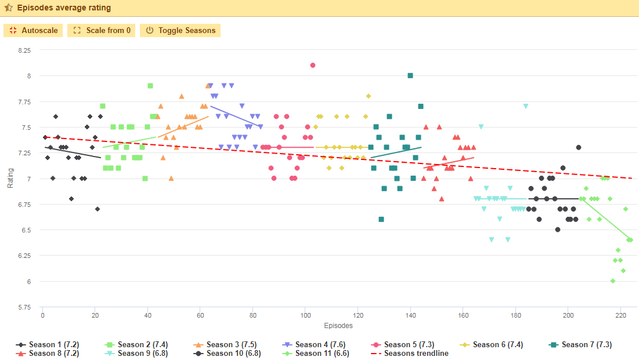This screenshot has width=639, height=364.
Task: Hide the Seasons trendline legend entry
Action: pos(410,354)
